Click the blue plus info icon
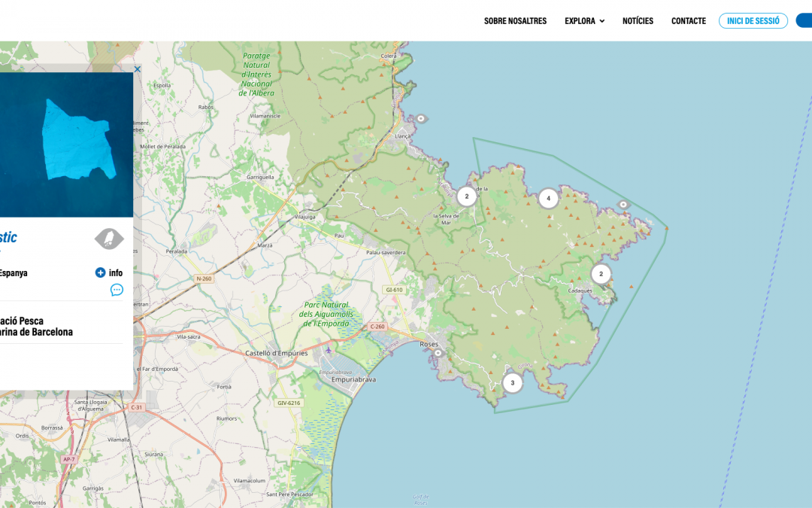Screen dimensions: 812x508 [x=101, y=272]
